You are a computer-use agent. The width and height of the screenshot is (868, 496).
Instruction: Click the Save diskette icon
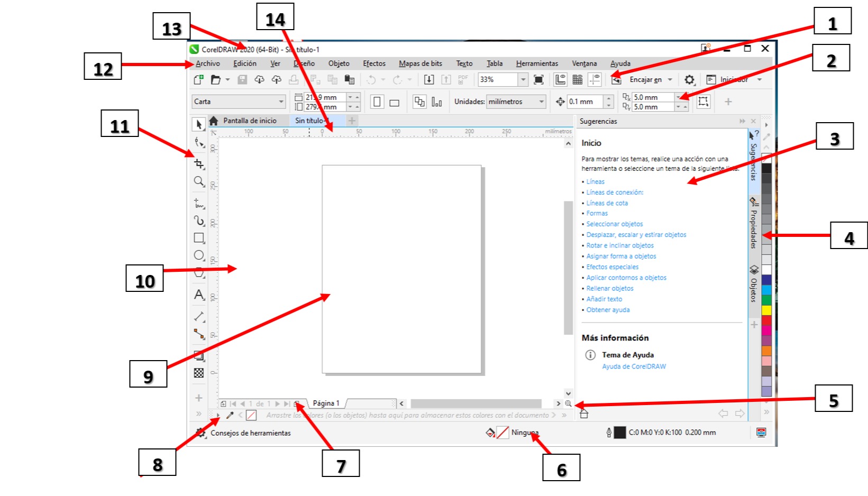point(242,80)
